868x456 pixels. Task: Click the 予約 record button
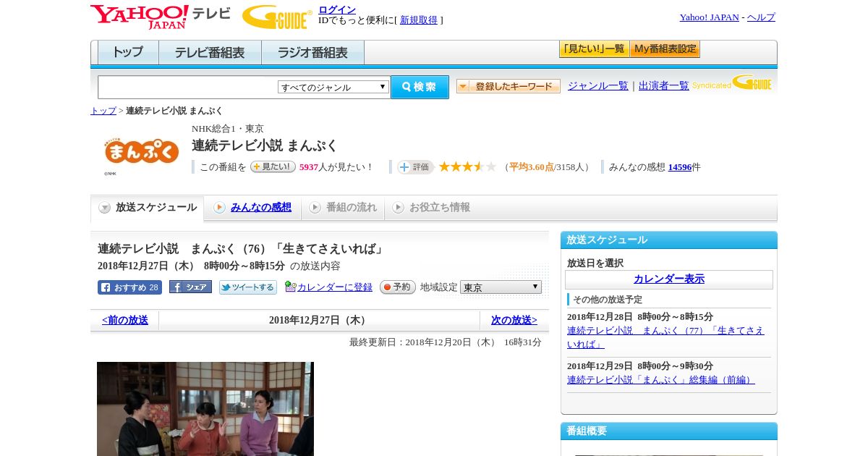point(398,287)
